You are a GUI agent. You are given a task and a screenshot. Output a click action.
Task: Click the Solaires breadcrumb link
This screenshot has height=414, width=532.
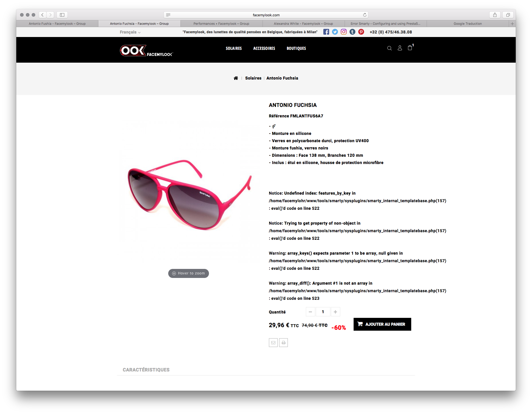coord(253,78)
